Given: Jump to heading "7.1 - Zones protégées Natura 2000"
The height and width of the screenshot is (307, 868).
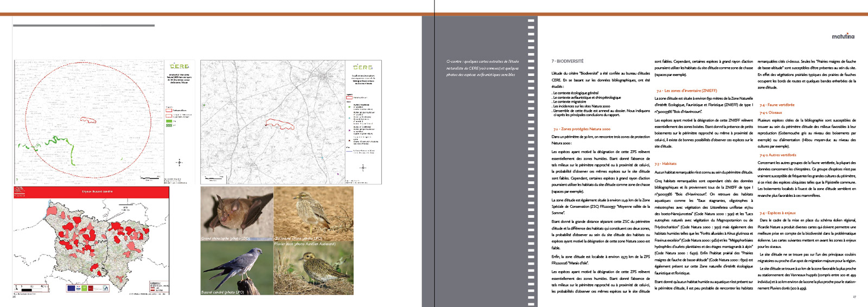Looking at the screenshot, I should pyautogui.click(x=582, y=129).
